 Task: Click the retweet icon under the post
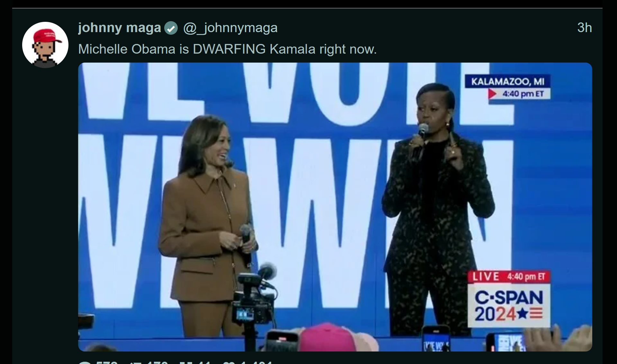click(x=136, y=362)
